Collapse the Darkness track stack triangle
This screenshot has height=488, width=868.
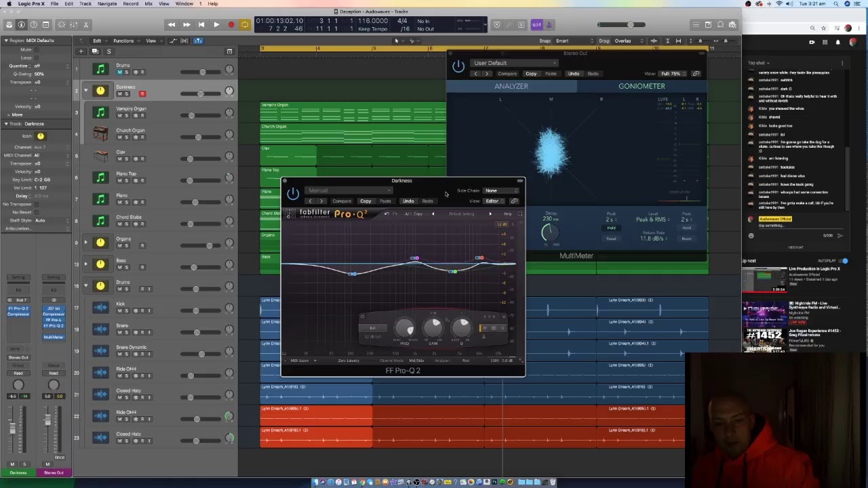[85, 90]
